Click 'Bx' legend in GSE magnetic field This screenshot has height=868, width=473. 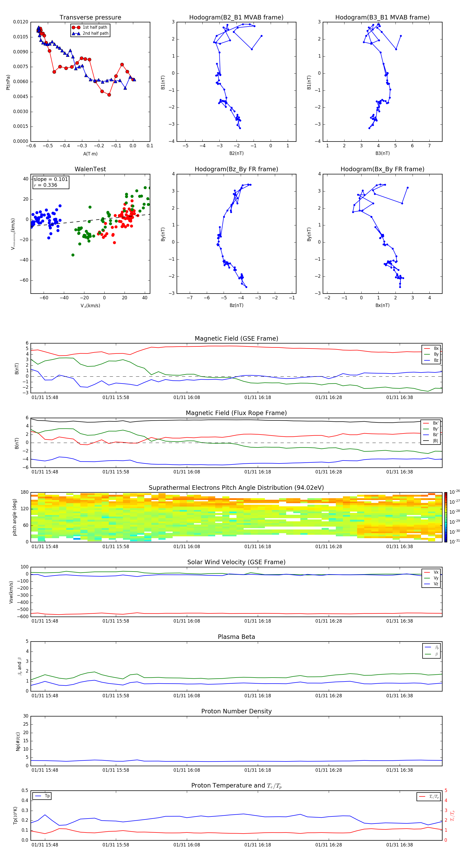pos(431,349)
